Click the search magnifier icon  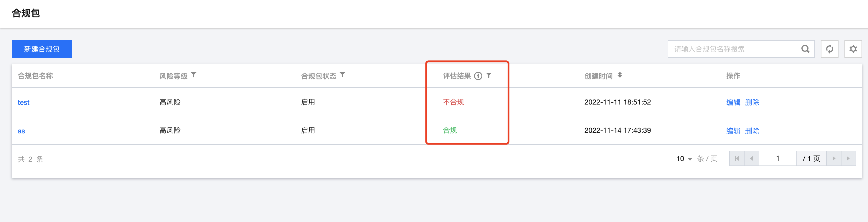(805, 49)
